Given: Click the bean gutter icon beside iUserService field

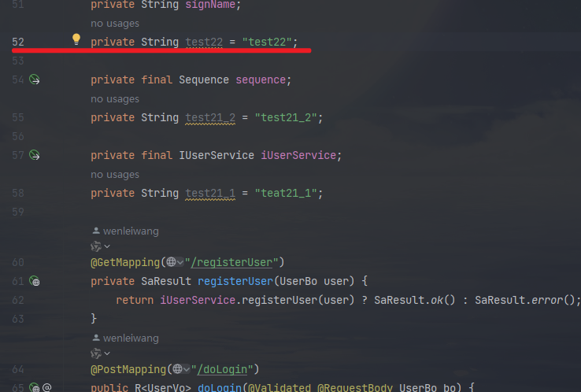Looking at the screenshot, I should (x=35, y=155).
